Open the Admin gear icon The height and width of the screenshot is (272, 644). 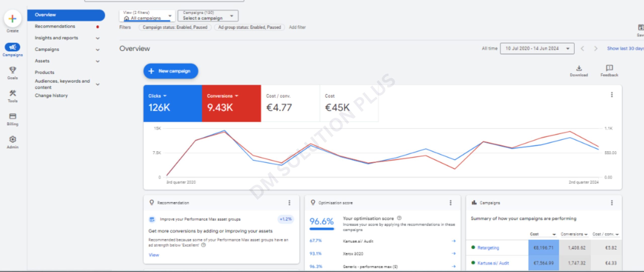pos(12,139)
